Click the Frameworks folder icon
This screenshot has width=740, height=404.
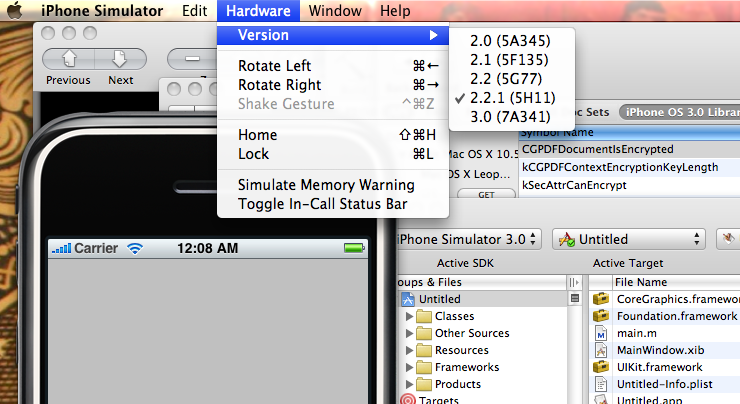[424, 367]
